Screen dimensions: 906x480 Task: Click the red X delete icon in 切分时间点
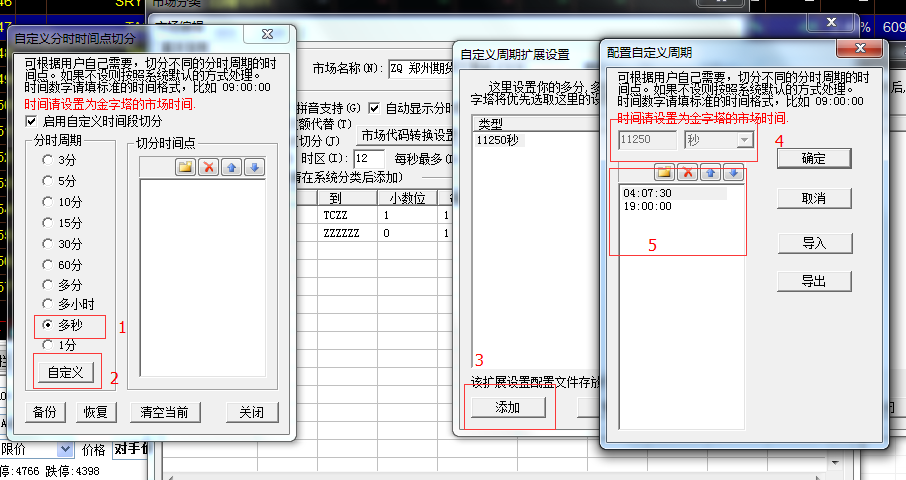[208, 167]
